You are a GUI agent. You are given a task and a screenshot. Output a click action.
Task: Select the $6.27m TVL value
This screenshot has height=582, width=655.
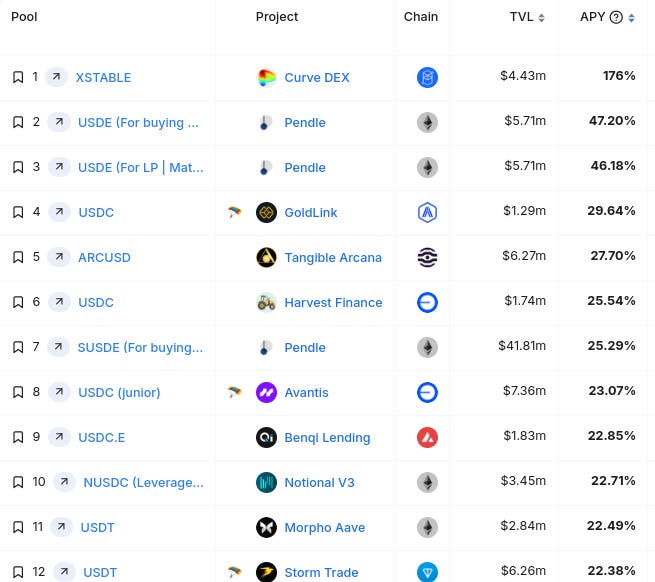(x=524, y=256)
